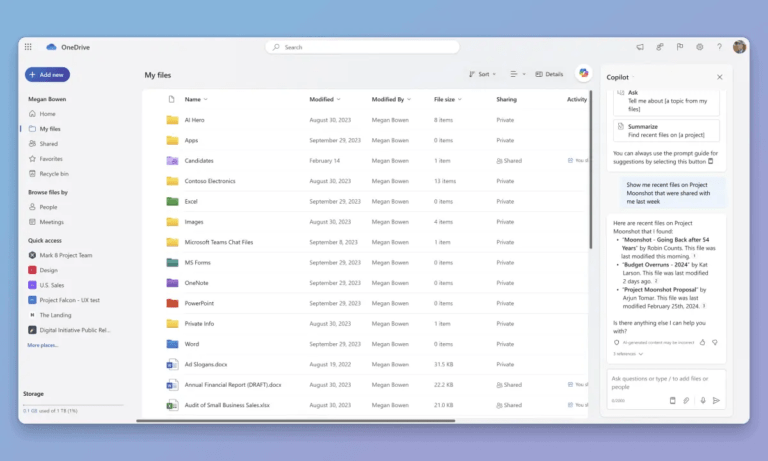The width and height of the screenshot is (768, 461).
Task: Attach a file with the paperclip icon
Action: click(x=687, y=401)
